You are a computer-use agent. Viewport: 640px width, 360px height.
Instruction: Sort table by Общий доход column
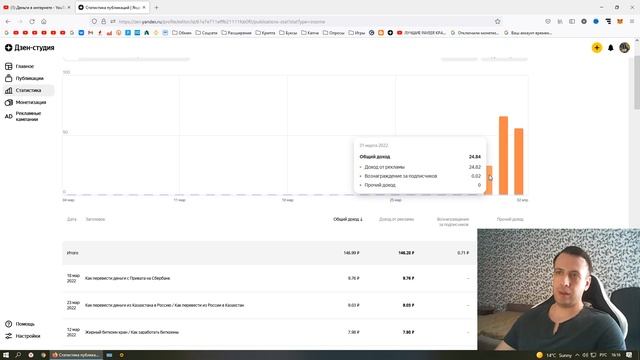click(x=348, y=219)
